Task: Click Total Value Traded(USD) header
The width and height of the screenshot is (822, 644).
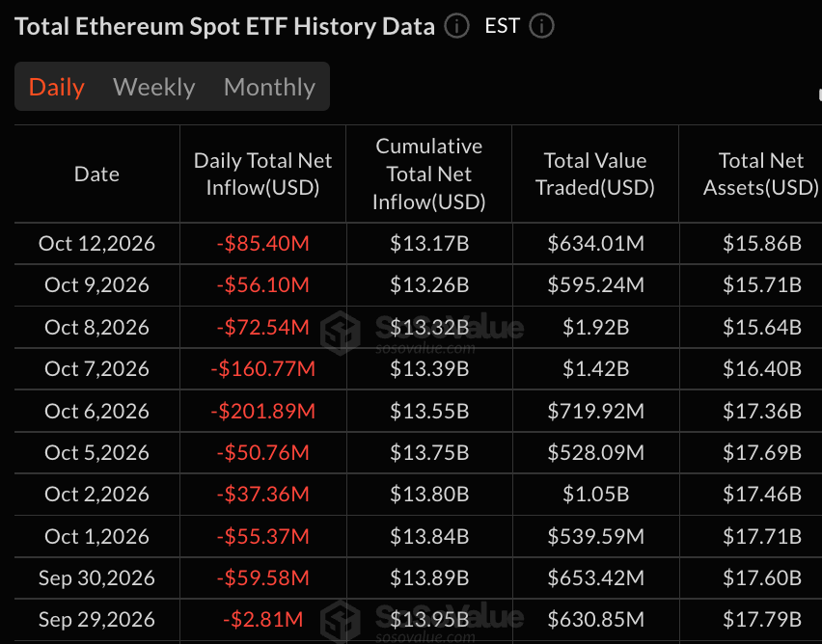Action: [595, 174]
